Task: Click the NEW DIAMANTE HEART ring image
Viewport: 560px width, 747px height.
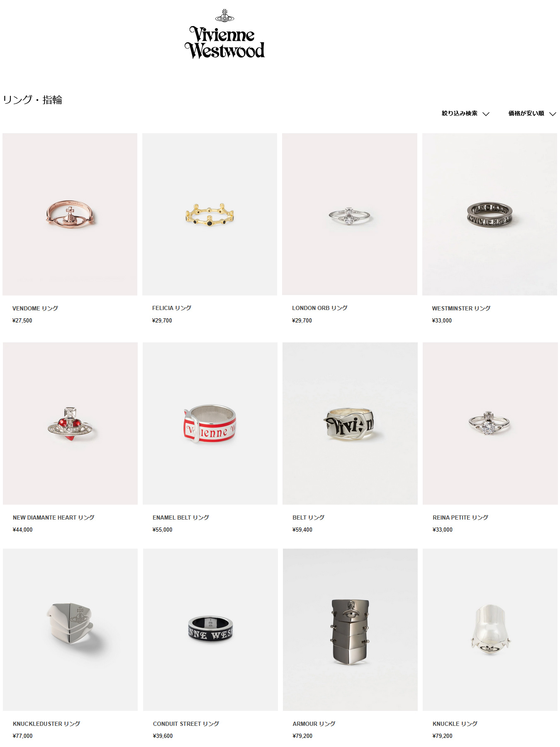Action: (70, 423)
